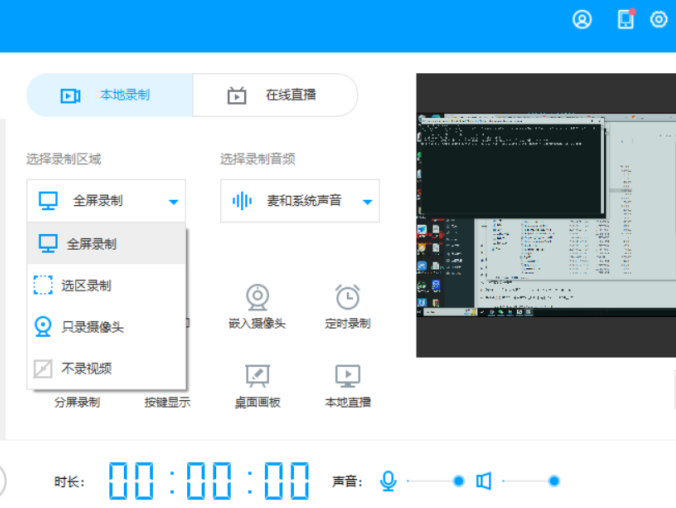
Task: Switch to the 在线直播 tab
Action: (275, 95)
